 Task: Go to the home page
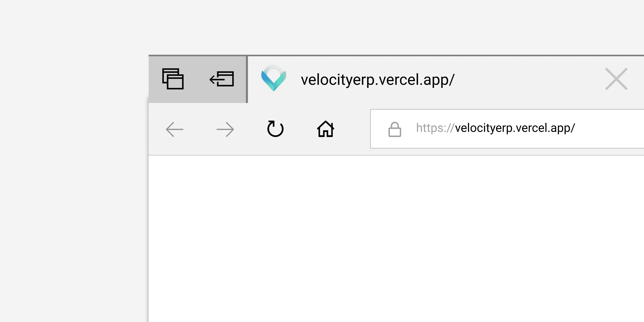[x=326, y=129]
